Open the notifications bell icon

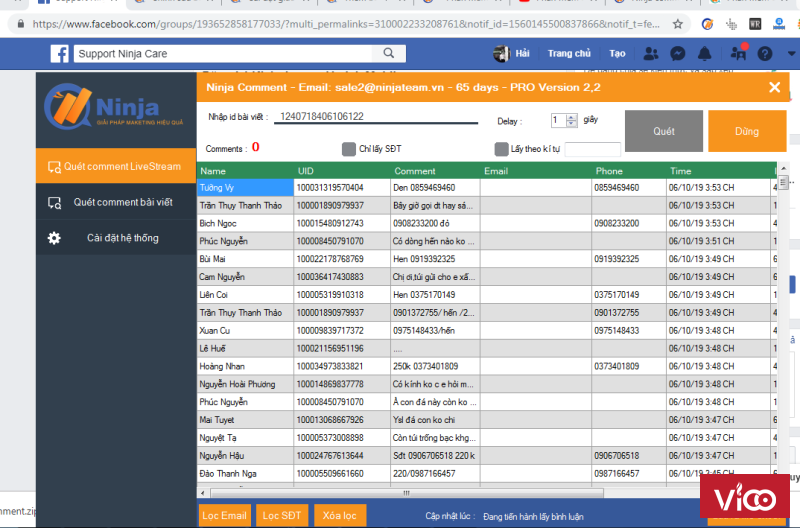tap(705, 54)
